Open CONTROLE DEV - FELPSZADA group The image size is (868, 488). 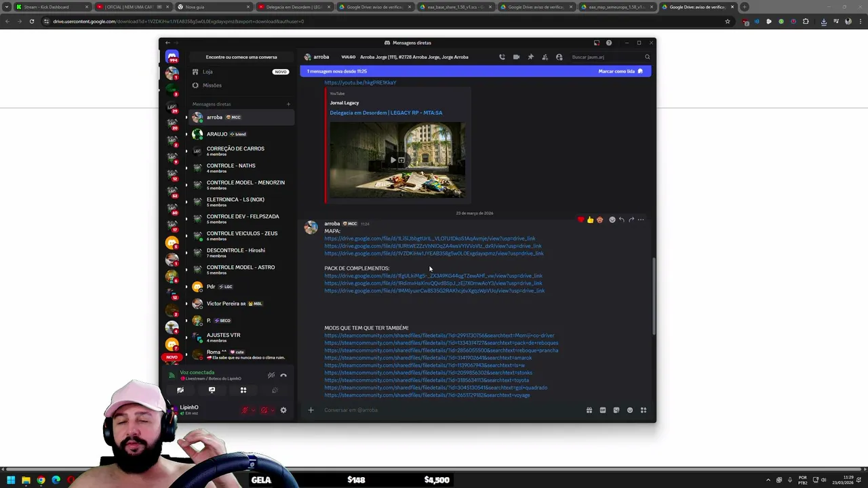[241, 219]
